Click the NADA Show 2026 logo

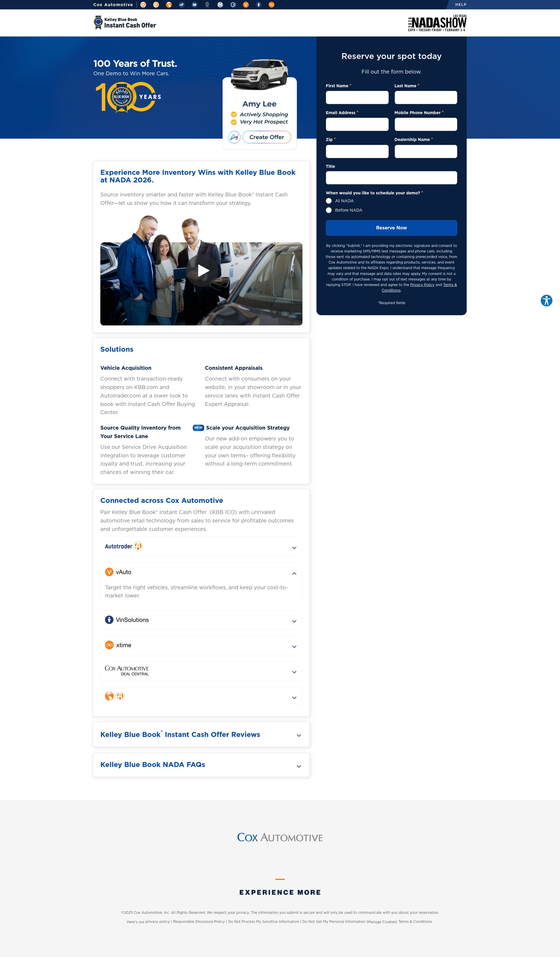[437, 23]
